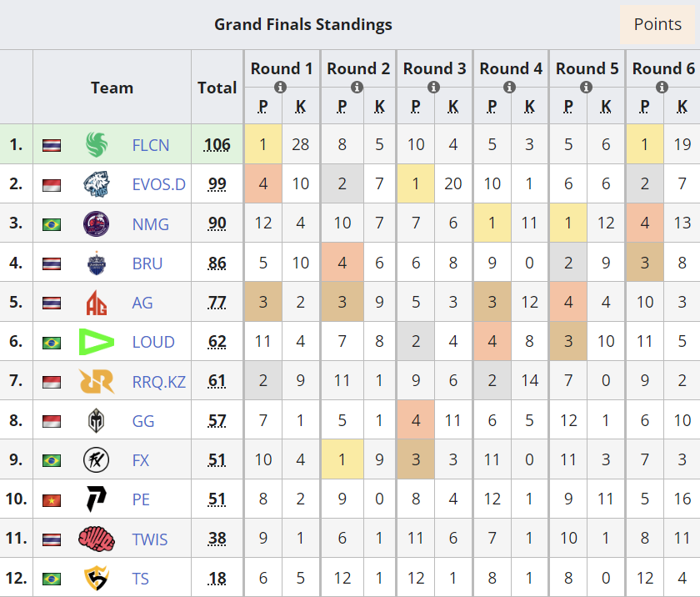The height and width of the screenshot is (597, 700).
Task: Click the Round 4 info icon
Action: tap(510, 87)
